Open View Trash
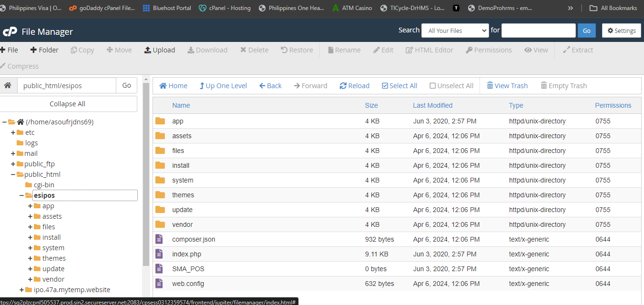 [507, 86]
